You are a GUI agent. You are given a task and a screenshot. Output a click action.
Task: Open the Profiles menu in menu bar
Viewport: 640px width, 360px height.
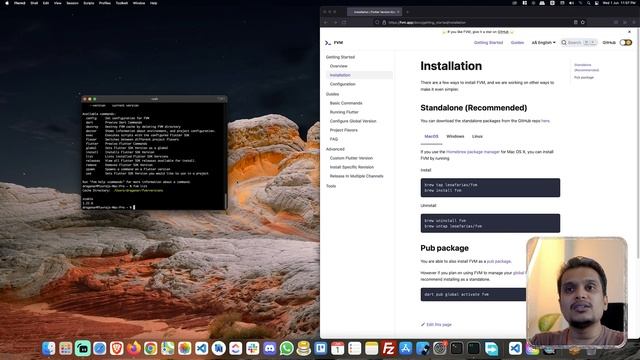click(x=105, y=3)
